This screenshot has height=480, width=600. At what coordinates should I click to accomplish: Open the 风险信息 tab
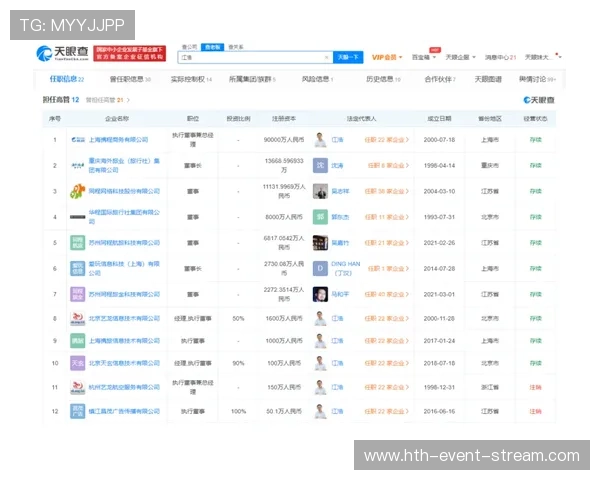click(x=317, y=79)
